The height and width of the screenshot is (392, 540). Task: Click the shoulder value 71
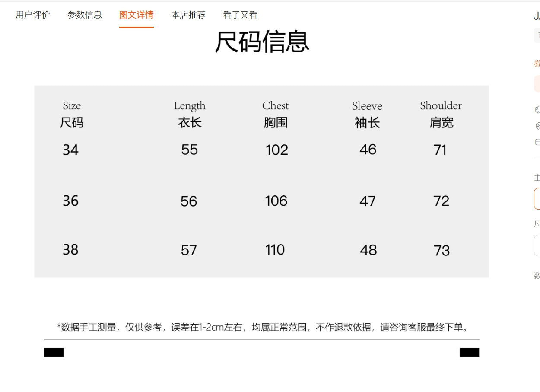(440, 150)
